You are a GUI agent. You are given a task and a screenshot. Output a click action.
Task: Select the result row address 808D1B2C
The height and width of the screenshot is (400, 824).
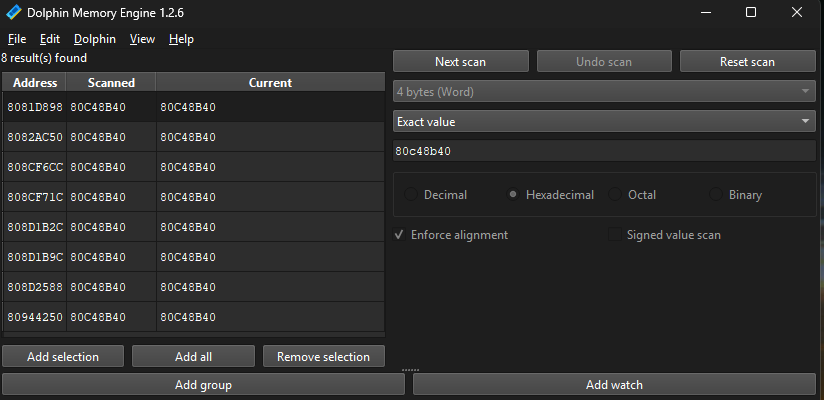tap(35, 227)
